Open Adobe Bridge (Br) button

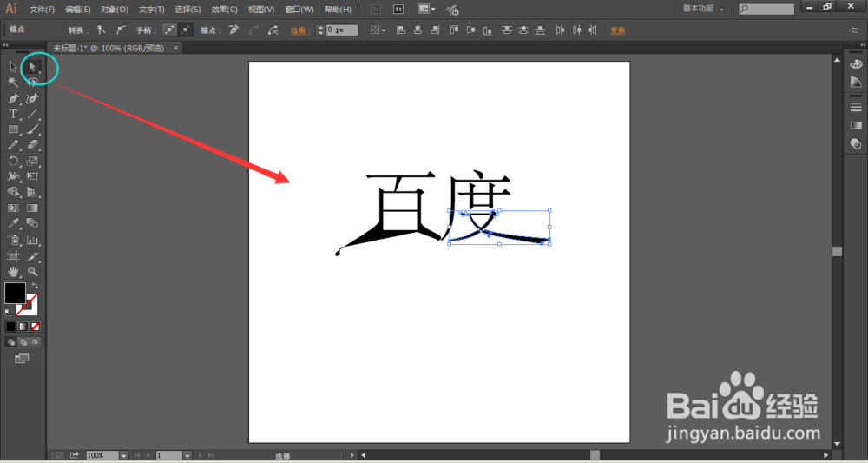pos(375,10)
